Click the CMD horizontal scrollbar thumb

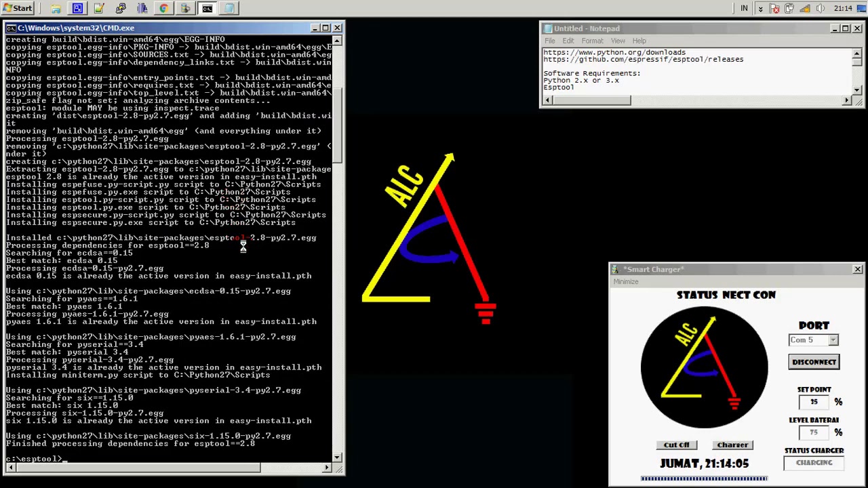click(x=138, y=467)
